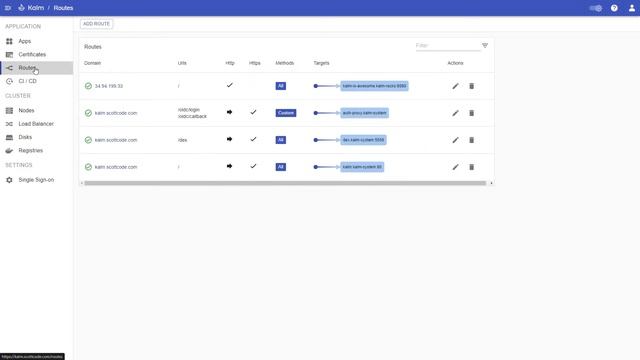Click the Http redirect arrow in /dex row
The width and height of the screenshot is (640, 360).
point(229,139)
